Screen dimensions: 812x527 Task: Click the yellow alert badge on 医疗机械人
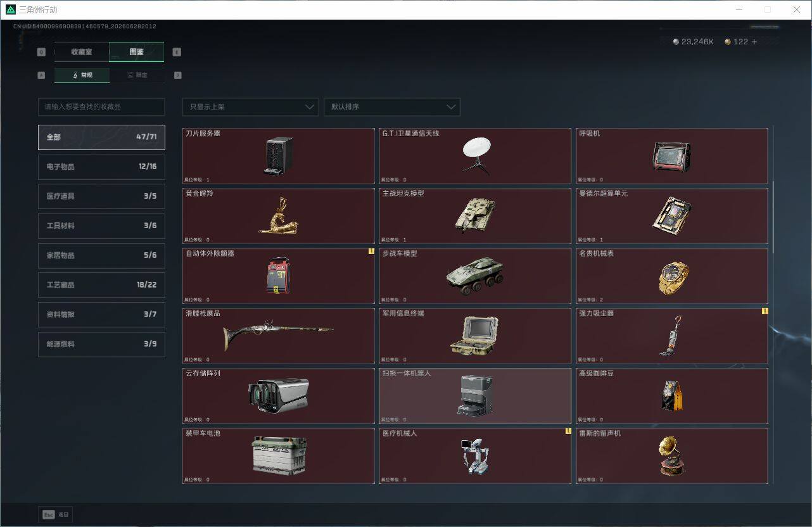point(568,431)
